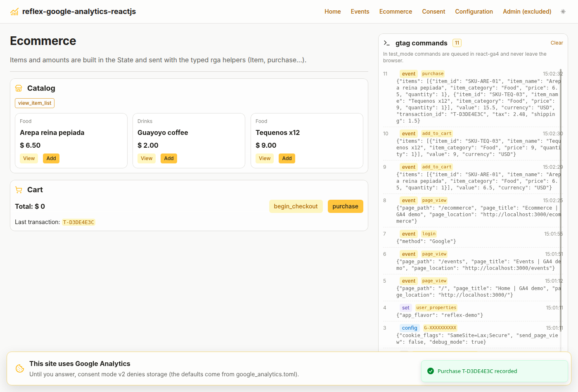Click the view_item_list button
The height and width of the screenshot is (392, 578).
(x=35, y=103)
